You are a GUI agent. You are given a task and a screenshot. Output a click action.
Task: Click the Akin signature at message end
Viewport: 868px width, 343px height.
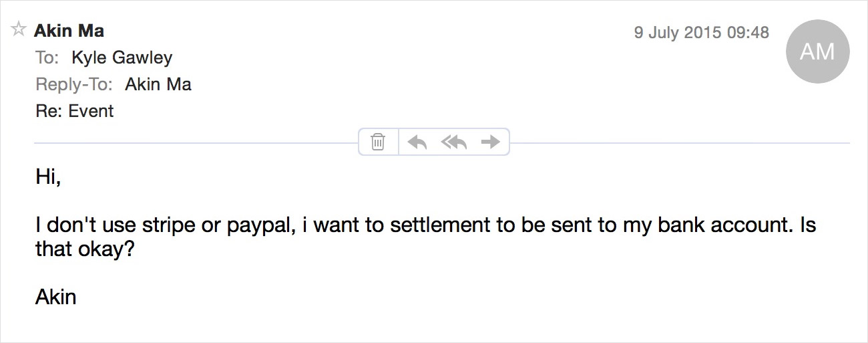coord(56,296)
